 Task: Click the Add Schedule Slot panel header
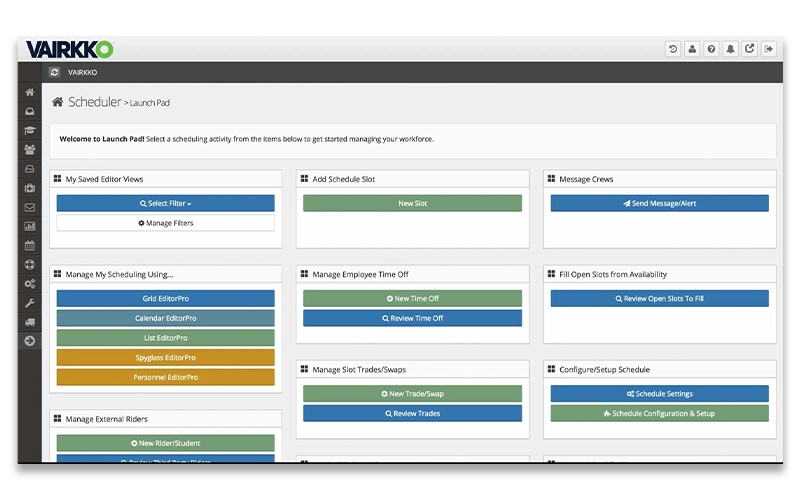coord(412,179)
